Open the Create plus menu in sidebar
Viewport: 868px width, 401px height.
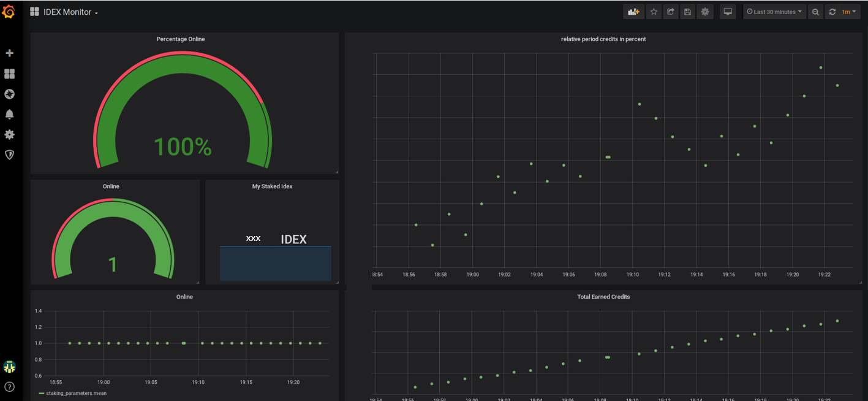[x=9, y=53]
